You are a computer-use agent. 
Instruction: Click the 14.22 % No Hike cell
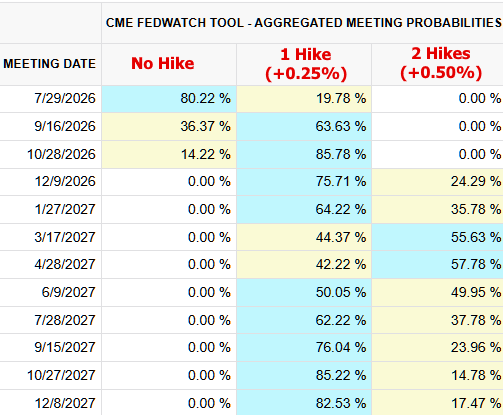click(x=169, y=155)
